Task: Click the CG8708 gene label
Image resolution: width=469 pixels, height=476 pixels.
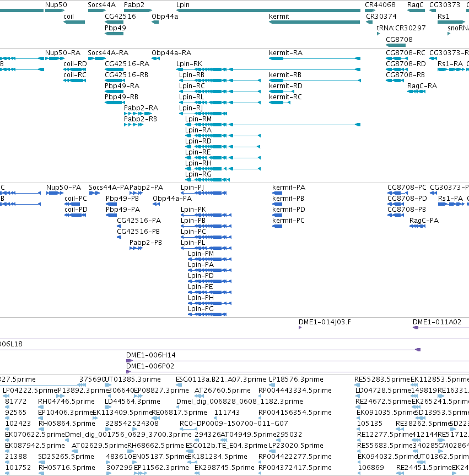Action: click(399, 40)
